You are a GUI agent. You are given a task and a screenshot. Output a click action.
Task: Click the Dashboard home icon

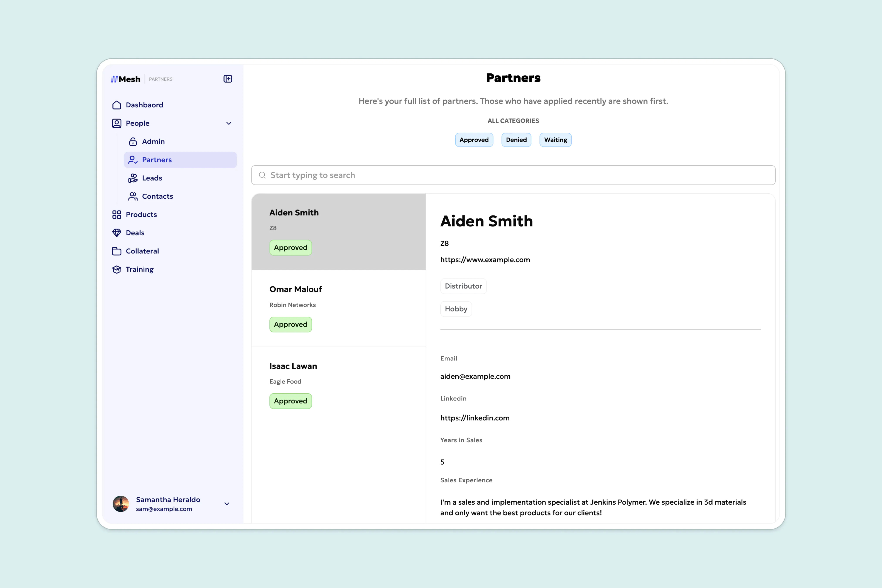tap(117, 105)
